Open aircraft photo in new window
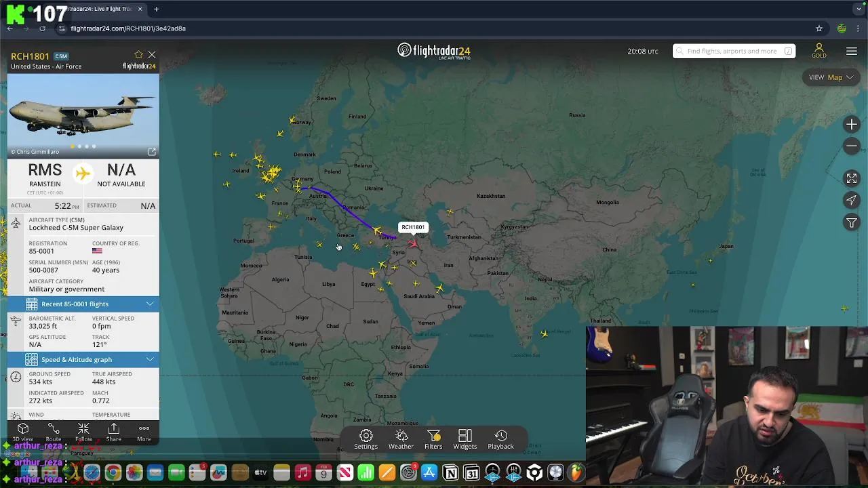This screenshot has height=488, width=868. pos(152,151)
